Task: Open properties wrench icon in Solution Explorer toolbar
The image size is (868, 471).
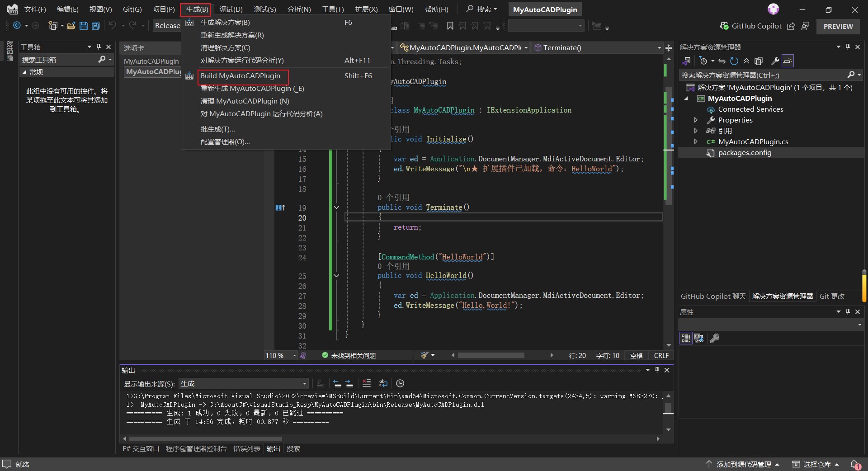Action: pyautogui.click(x=775, y=61)
